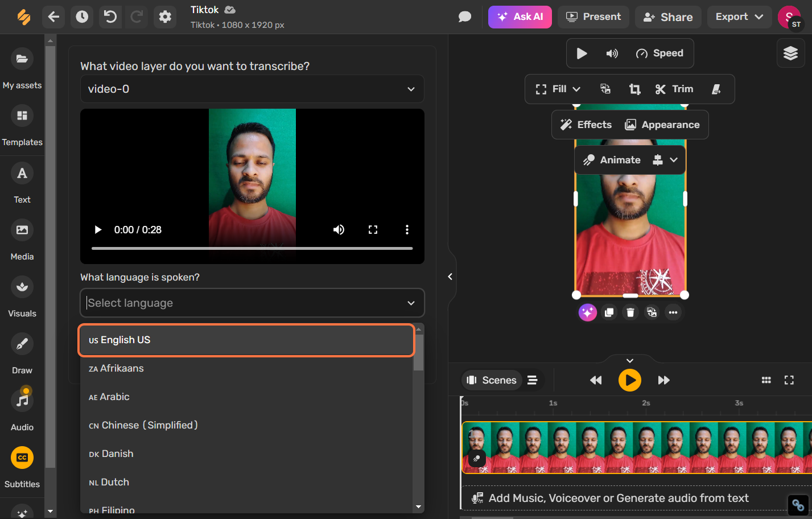Choose Danish from language list
The width and height of the screenshot is (812, 519).
click(246, 454)
